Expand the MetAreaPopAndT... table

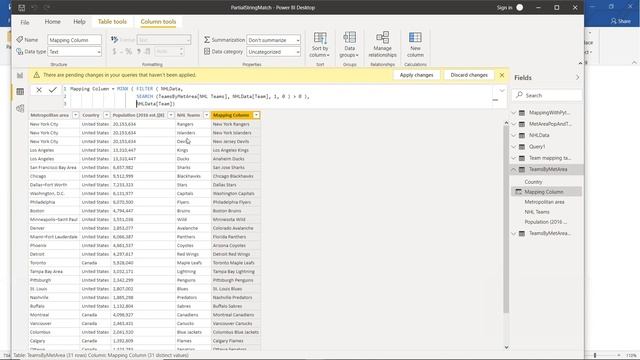tap(514, 124)
